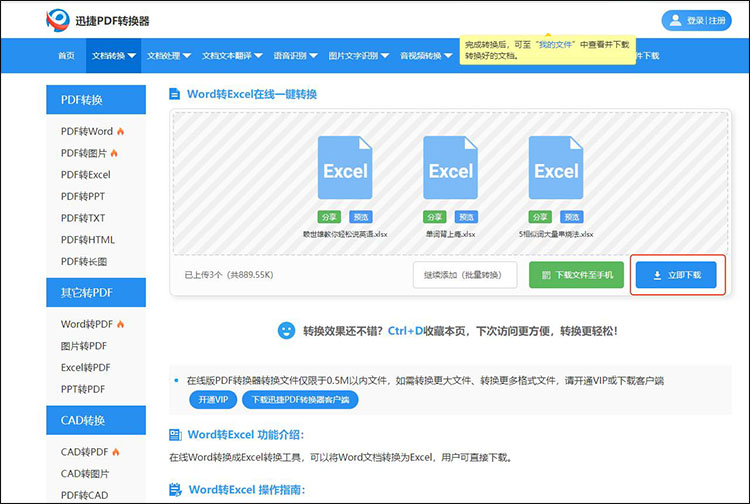This screenshot has width=750, height=504.
Task: Click the 登录|注册 button
Action: tap(696, 21)
